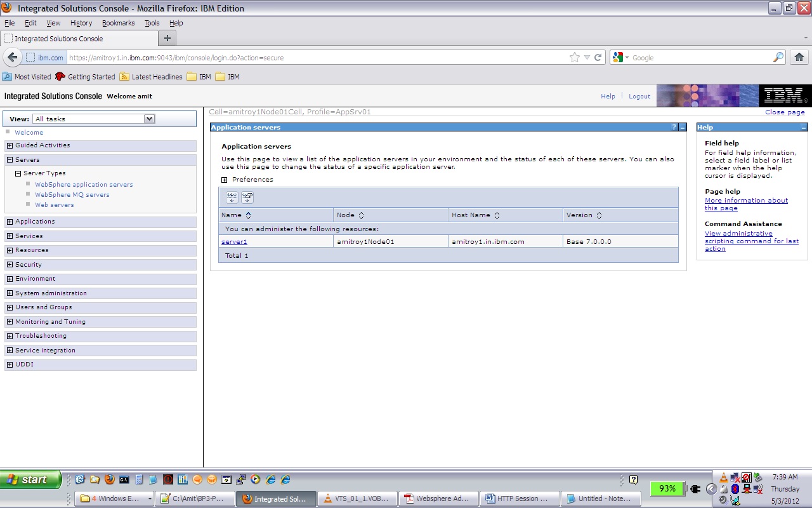Open the Most Visited bookmarks button

pos(27,77)
